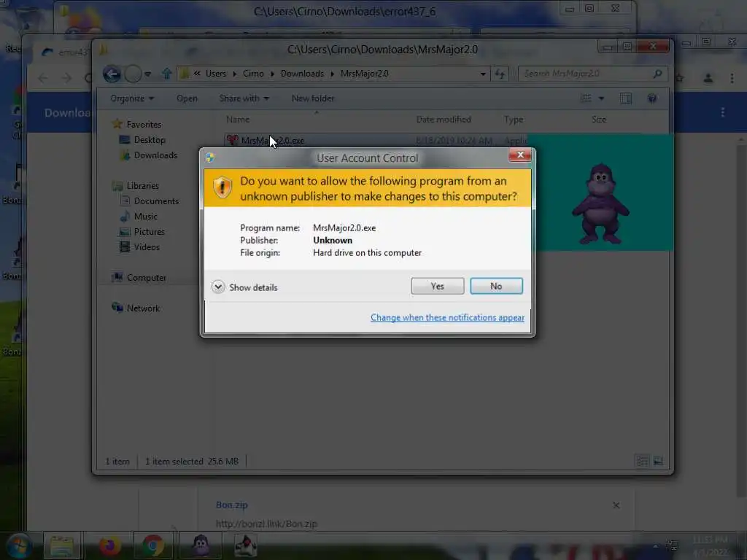Change the view using the view icon
Viewport: 747px width, 560px height.
(587, 98)
